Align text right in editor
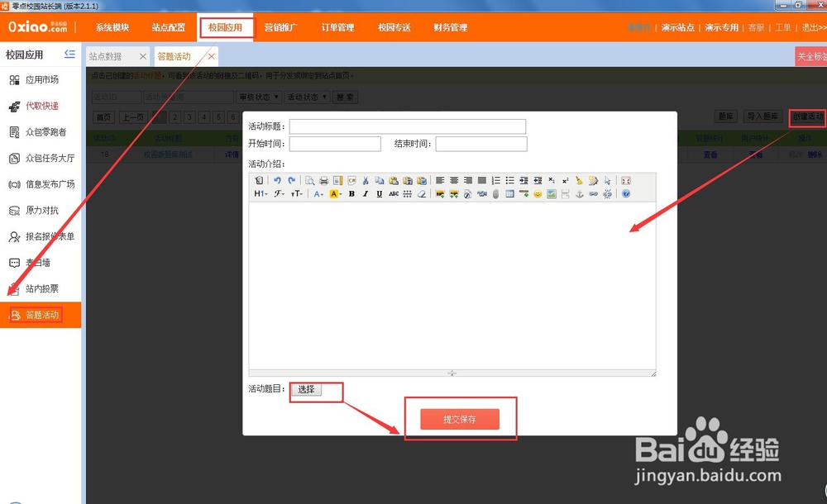 click(x=468, y=180)
